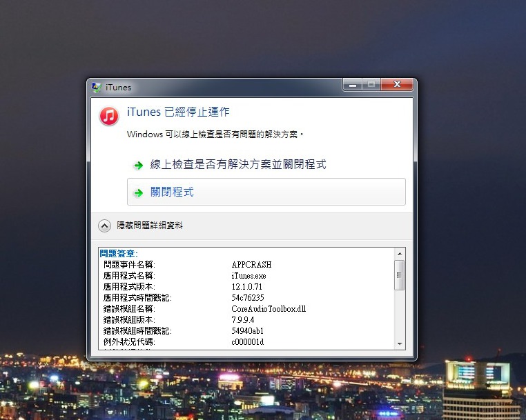
Task: Click the Windows 可以線上檢查 description text
Action: point(215,134)
